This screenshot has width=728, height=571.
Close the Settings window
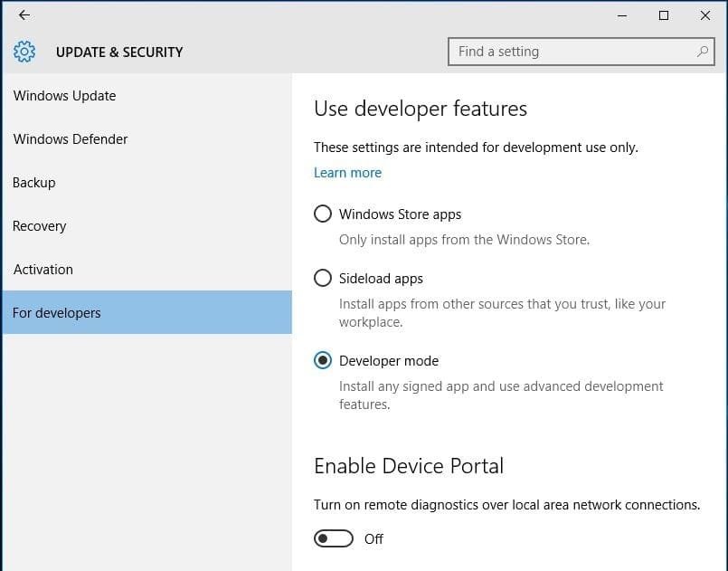point(704,15)
